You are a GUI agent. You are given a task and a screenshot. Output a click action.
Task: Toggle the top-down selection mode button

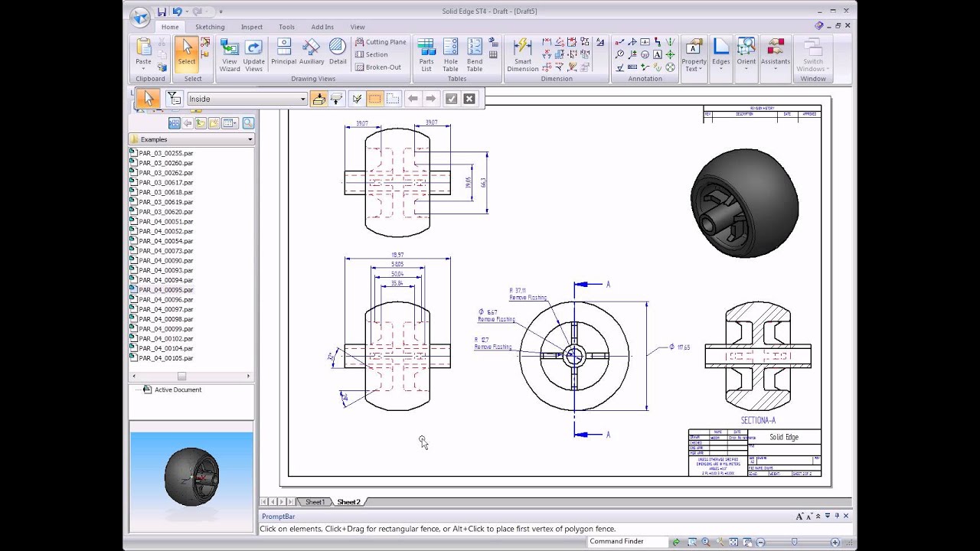pyautogui.click(x=318, y=99)
